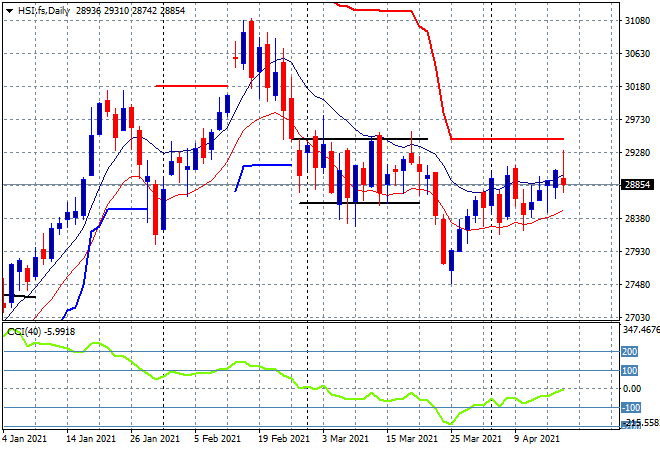Select the HSI,fs,Daily chart title text
The width and height of the screenshot is (660, 450).
coord(44,11)
